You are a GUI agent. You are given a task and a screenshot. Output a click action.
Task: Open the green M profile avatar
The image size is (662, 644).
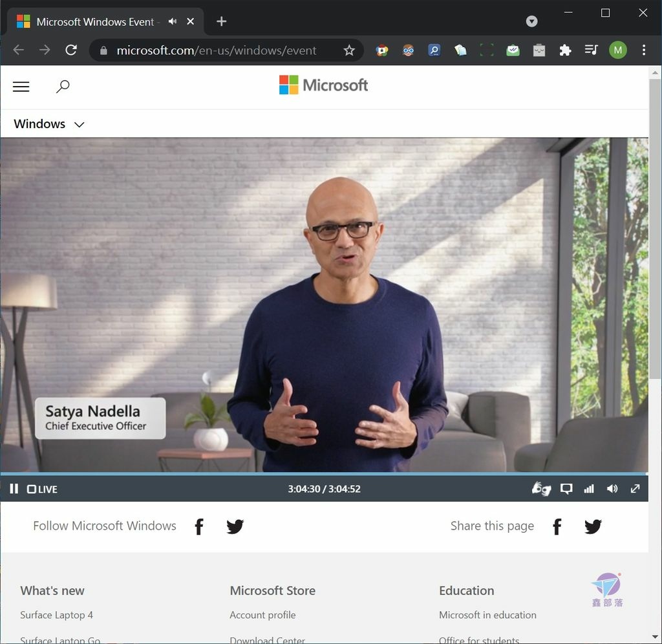[617, 50]
